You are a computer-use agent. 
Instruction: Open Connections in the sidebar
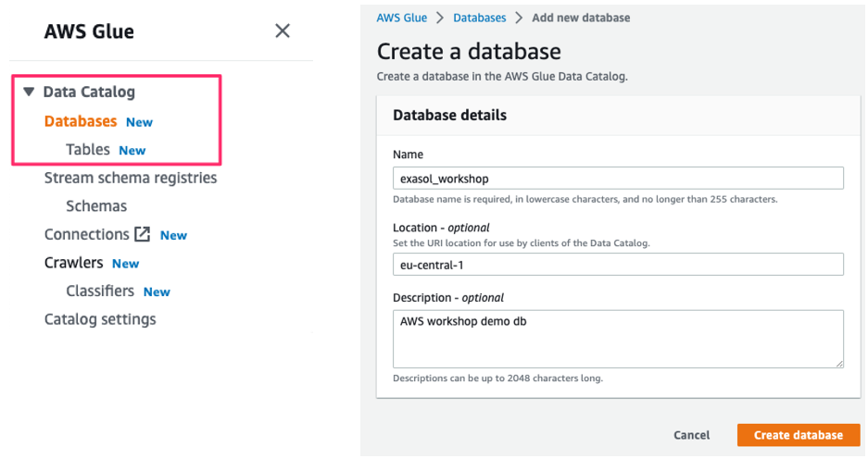[86, 234]
